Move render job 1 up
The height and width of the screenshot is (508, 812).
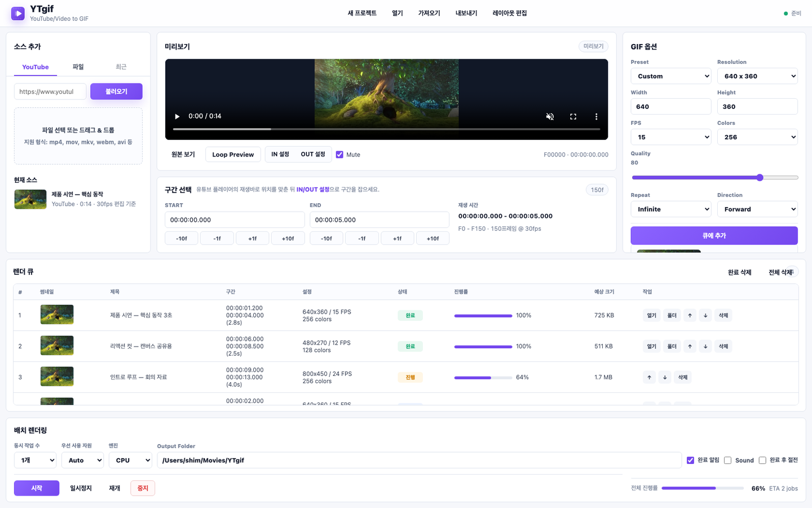click(690, 316)
